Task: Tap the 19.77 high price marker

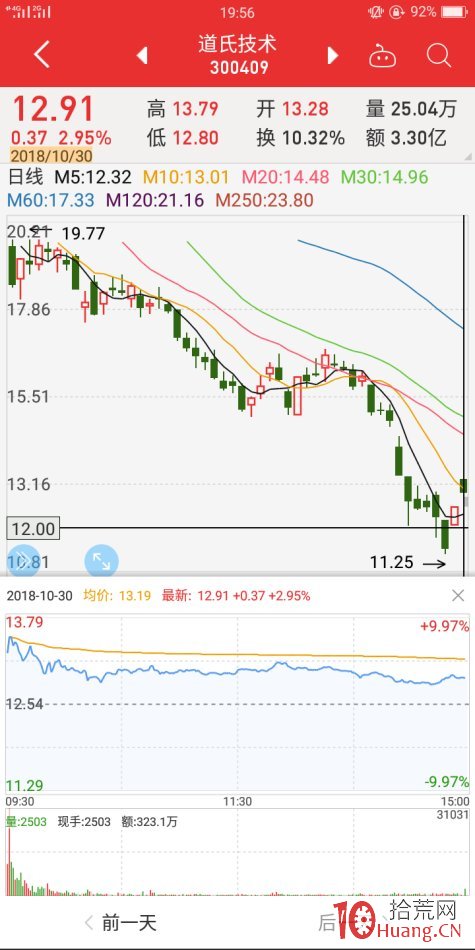Action: (83, 233)
